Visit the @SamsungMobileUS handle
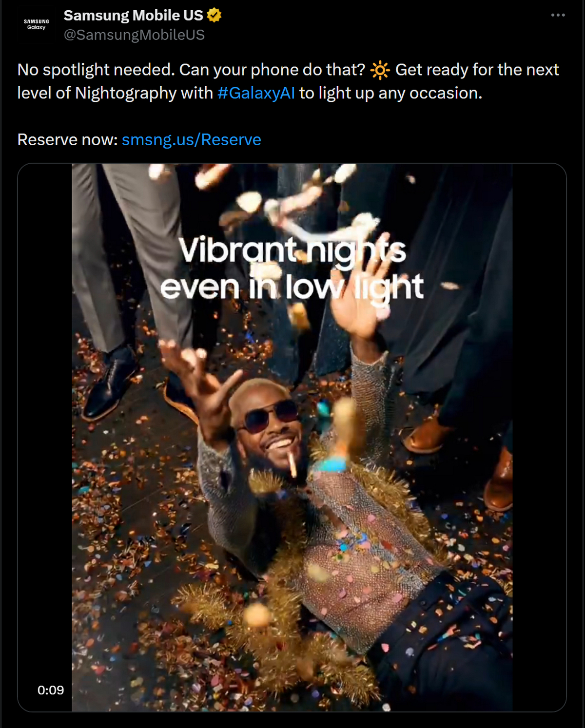This screenshot has width=585, height=728. point(134,35)
